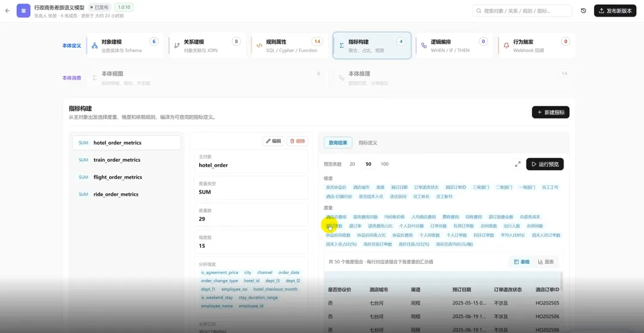The image size is (644, 333).
Task: Click the 周末入住订单数 measure chip
Action: tap(546, 235)
